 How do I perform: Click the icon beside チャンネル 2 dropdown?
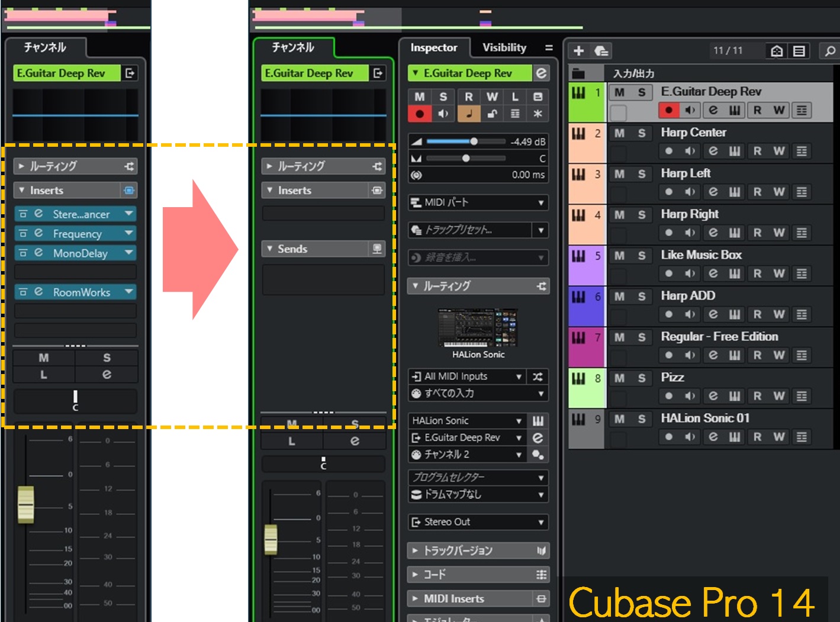(x=538, y=455)
